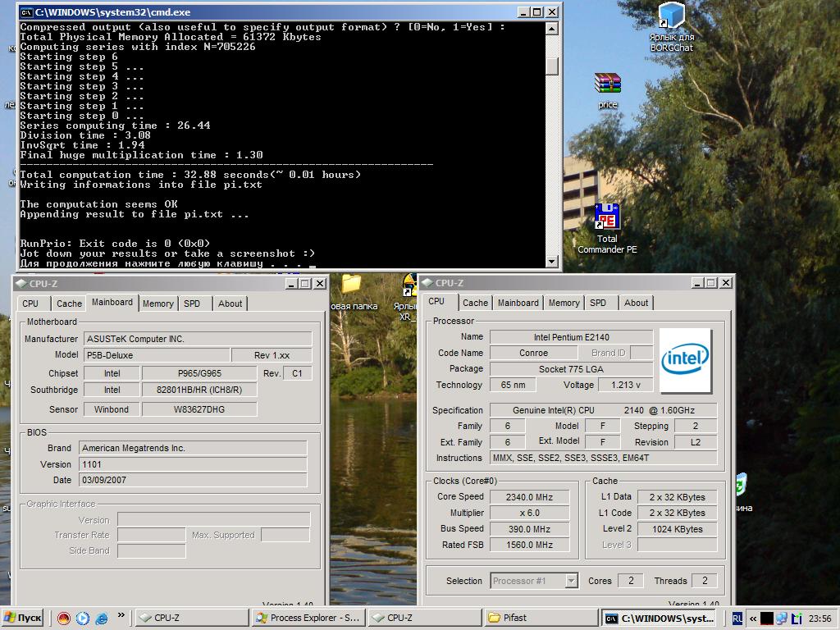
Task: Click the cmd window scrollbar thumb
Action: coord(552,66)
